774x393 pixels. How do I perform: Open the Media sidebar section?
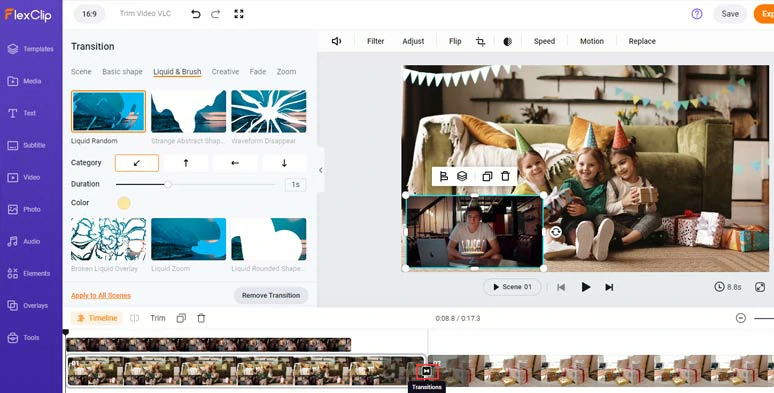(25, 81)
